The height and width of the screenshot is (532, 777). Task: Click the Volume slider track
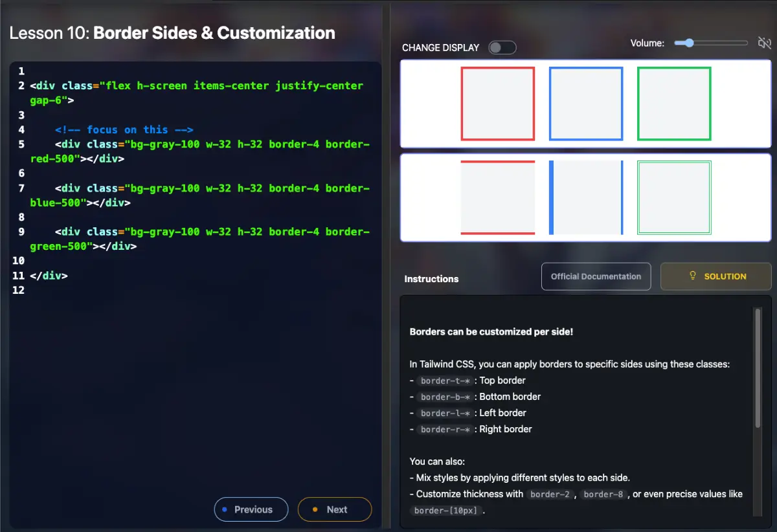[x=711, y=43]
